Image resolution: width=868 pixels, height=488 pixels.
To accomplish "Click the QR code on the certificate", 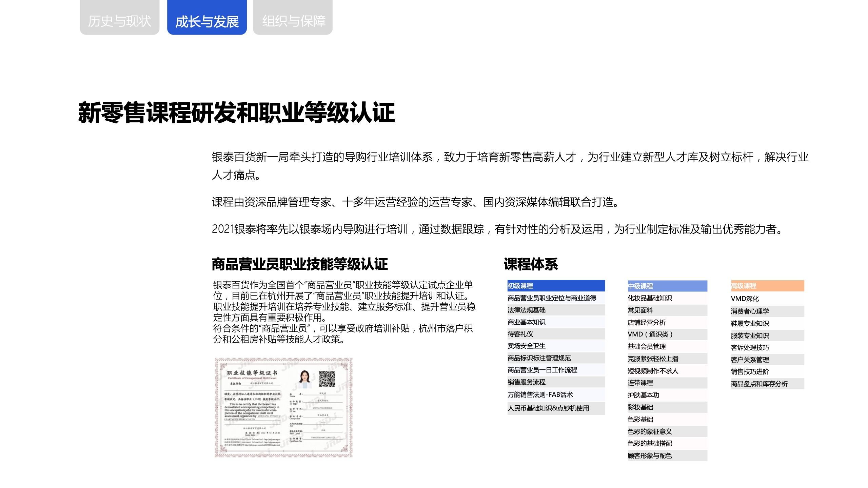I will (x=327, y=379).
